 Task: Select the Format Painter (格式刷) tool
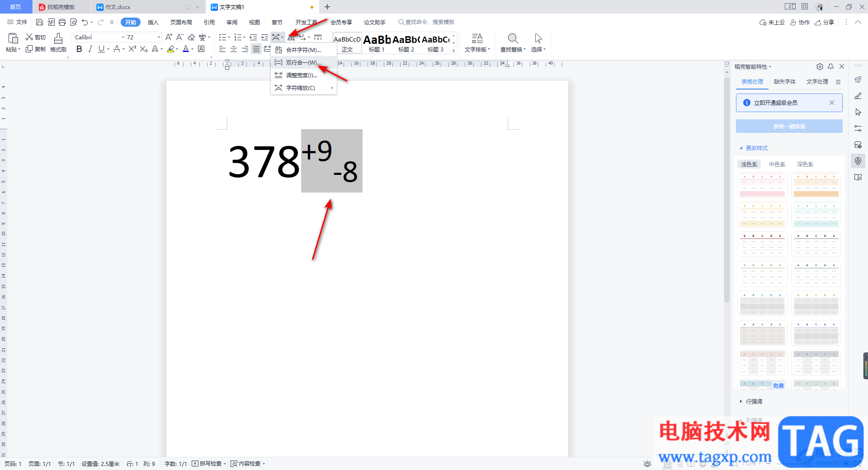(58, 43)
